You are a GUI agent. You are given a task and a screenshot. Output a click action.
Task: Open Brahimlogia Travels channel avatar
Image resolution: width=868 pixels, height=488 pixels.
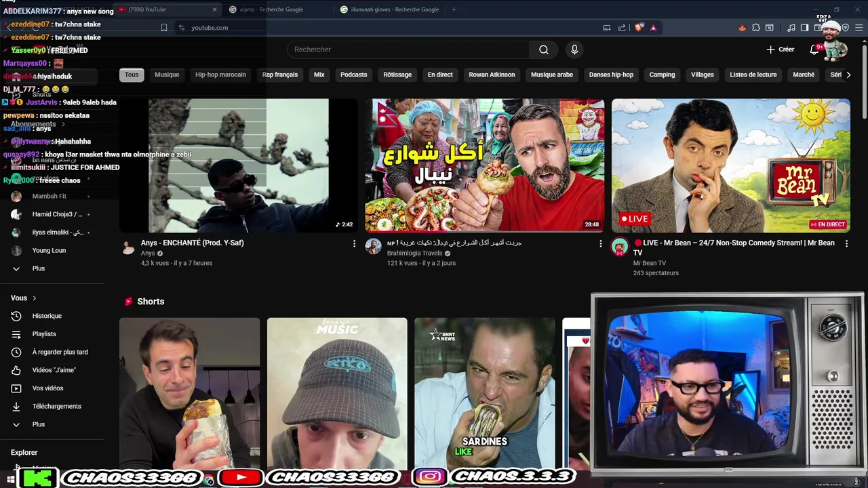tap(374, 247)
